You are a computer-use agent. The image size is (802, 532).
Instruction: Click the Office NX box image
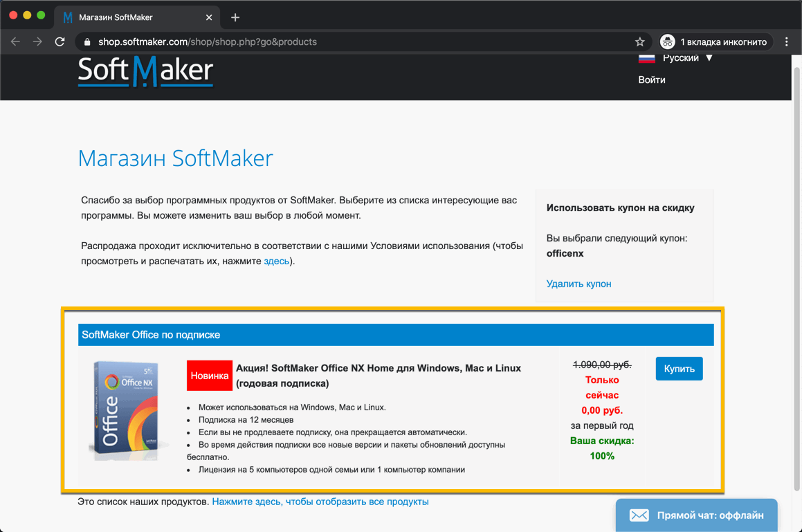point(127,411)
